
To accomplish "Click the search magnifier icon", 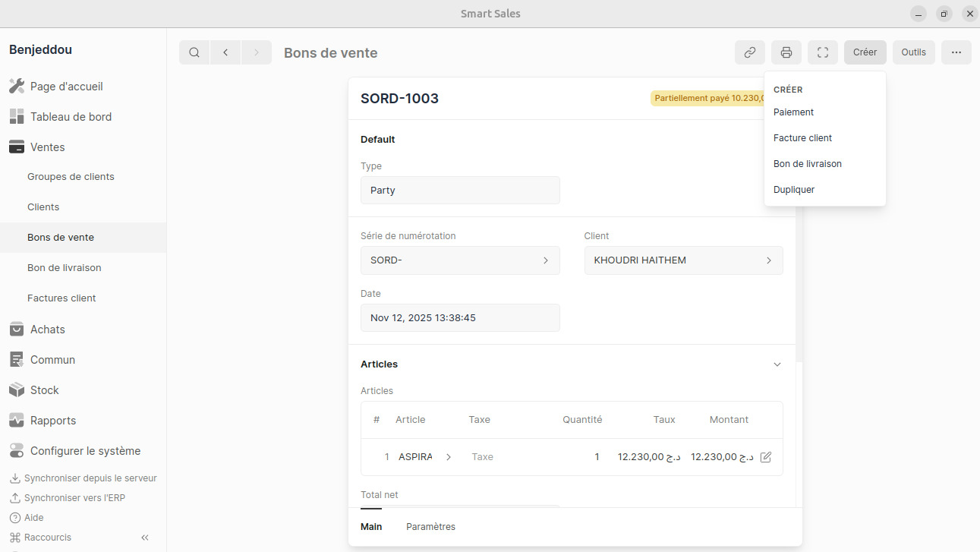I will coord(194,52).
